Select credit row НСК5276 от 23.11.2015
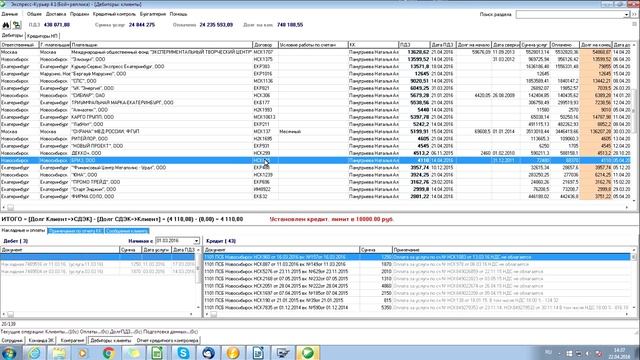The height and width of the screenshot is (360, 640). click(x=417, y=271)
